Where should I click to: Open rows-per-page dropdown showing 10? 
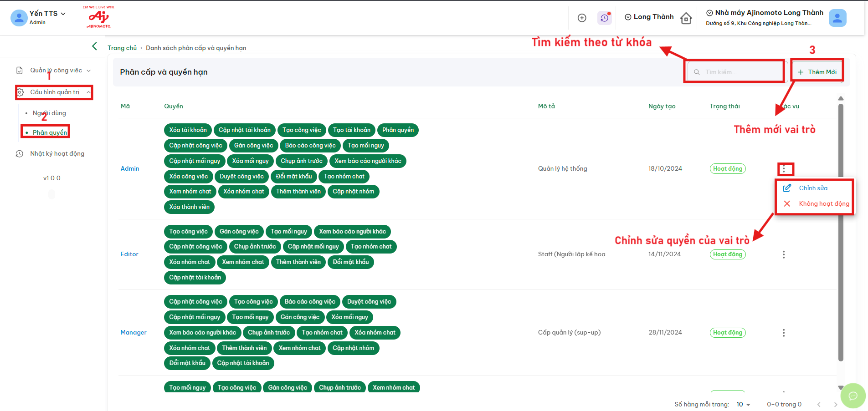coord(743,404)
